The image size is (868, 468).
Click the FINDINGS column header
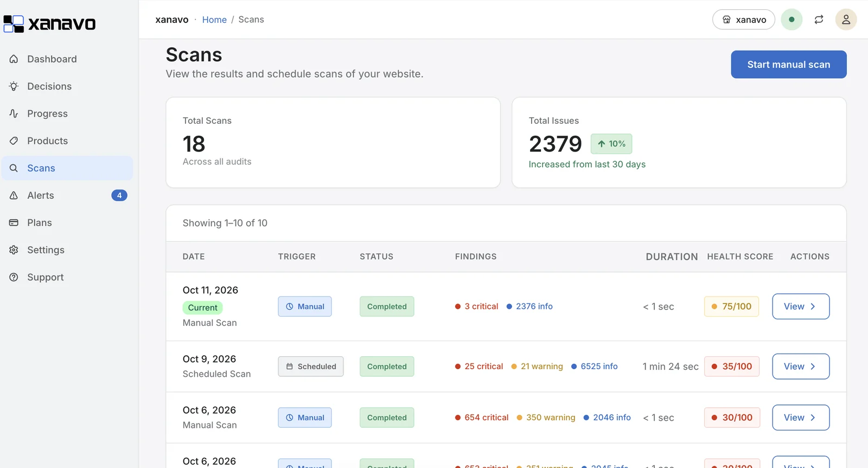pyautogui.click(x=476, y=257)
